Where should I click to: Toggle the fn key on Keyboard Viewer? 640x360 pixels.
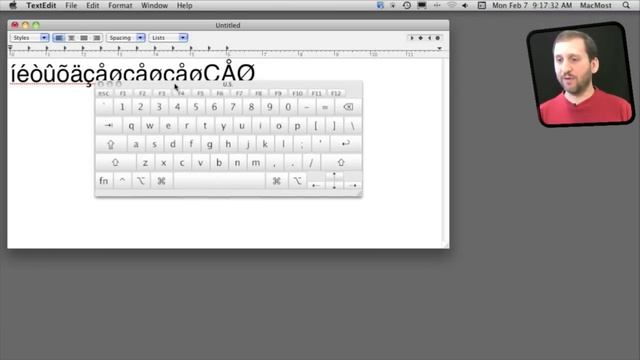[104, 181]
